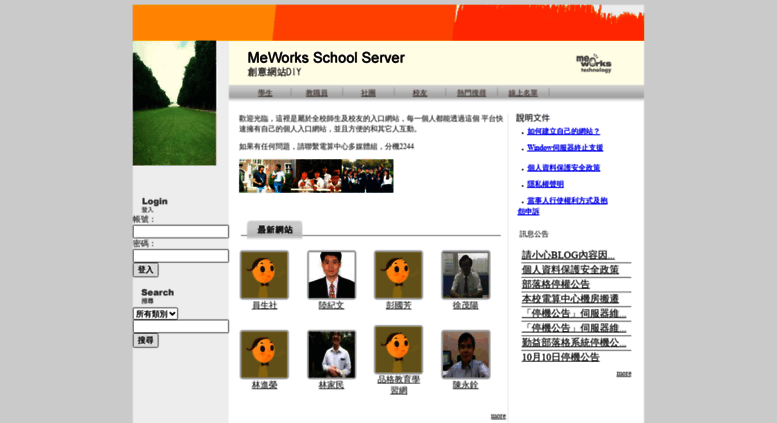Open the 品格教育學習網 site name link
The image size is (777, 423).
tap(399, 385)
